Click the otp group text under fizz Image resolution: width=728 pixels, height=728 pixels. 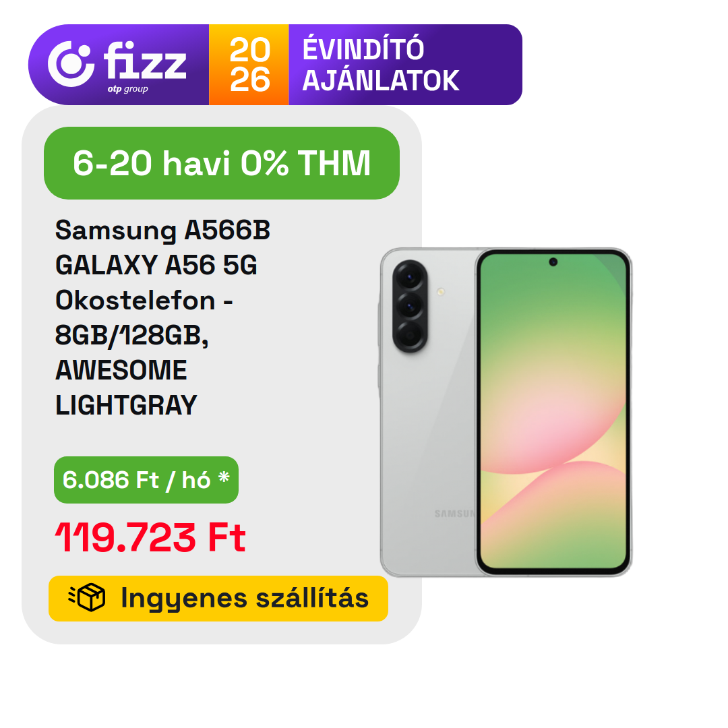click(127, 89)
